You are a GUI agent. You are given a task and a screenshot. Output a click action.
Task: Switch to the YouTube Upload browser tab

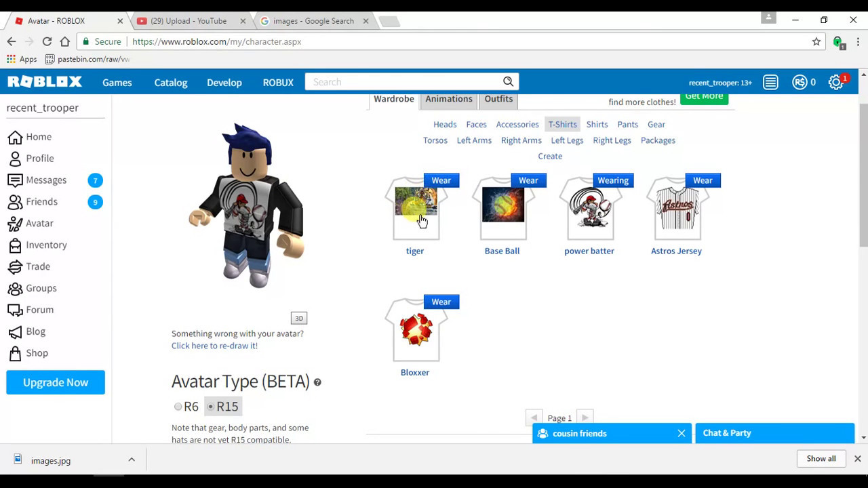(189, 21)
